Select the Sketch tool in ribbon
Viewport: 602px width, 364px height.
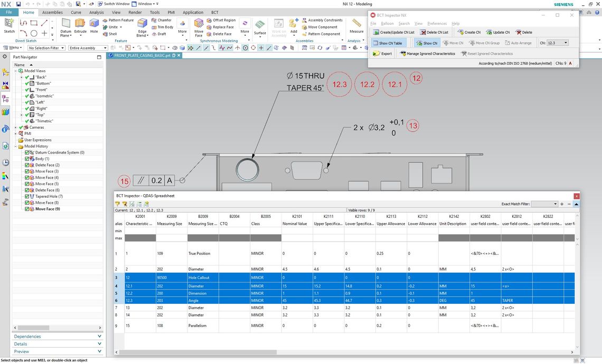coord(9,26)
